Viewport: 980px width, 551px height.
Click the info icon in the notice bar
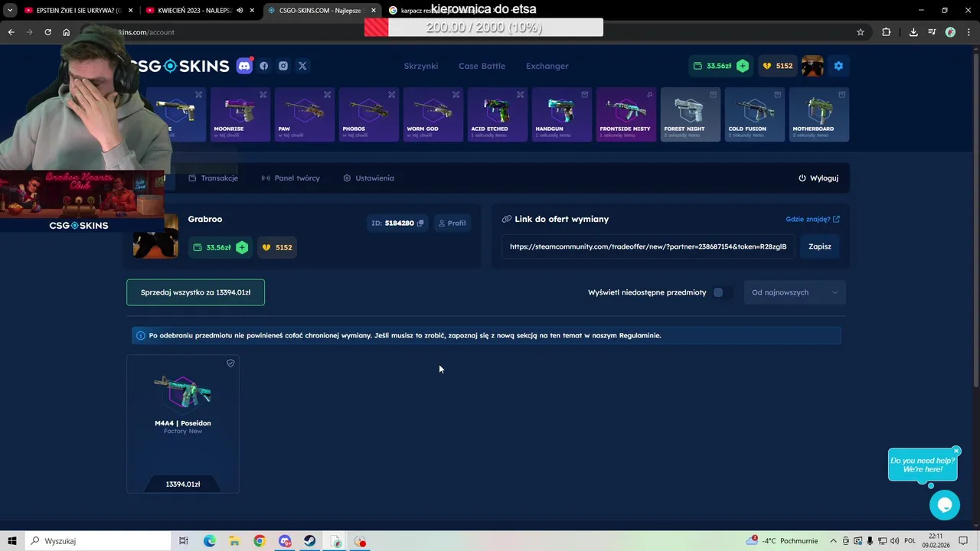pyautogui.click(x=140, y=335)
